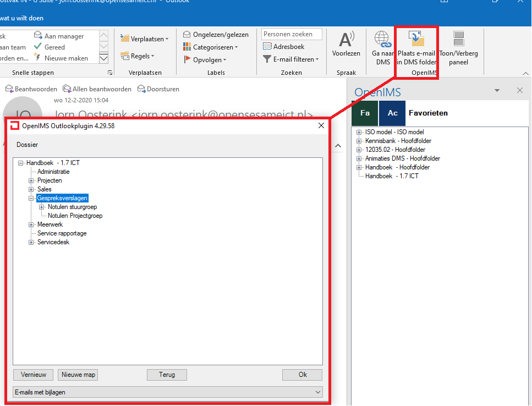Screen dimensions: 532x406
Task: Select Projecten folder name
Action: coord(50,180)
